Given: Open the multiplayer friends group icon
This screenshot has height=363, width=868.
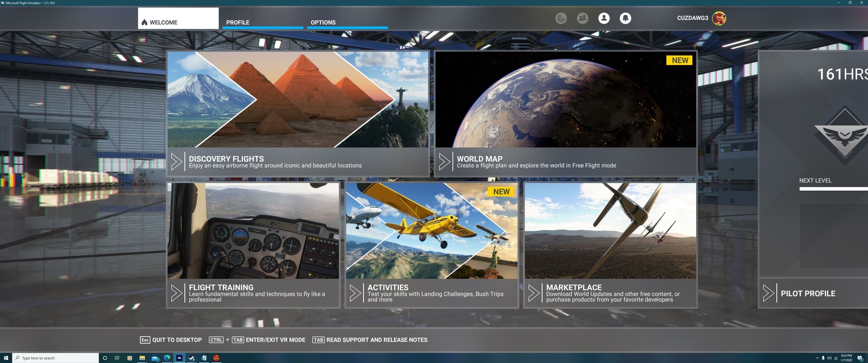Looking at the screenshot, I should (x=582, y=18).
